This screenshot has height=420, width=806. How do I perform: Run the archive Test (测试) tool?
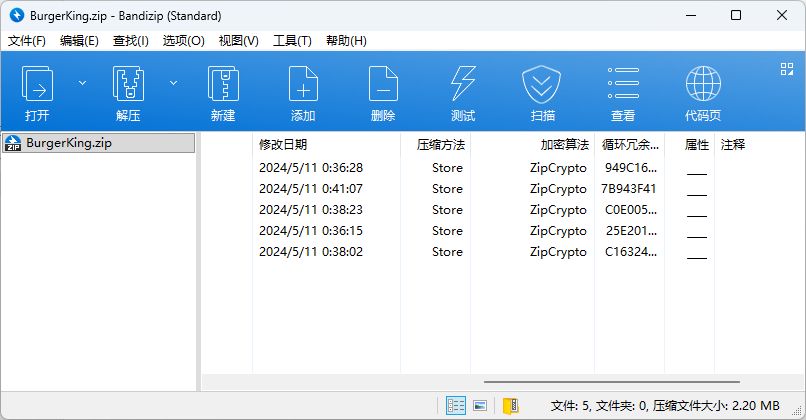[x=463, y=92]
